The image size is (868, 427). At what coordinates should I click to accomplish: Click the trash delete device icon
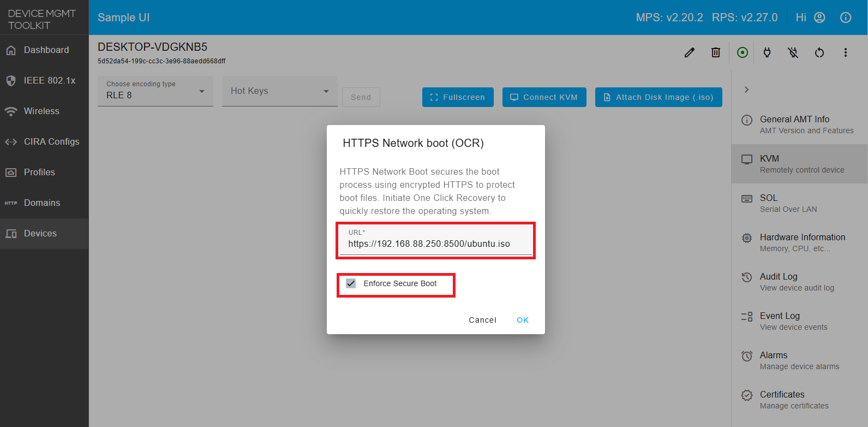(x=716, y=52)
